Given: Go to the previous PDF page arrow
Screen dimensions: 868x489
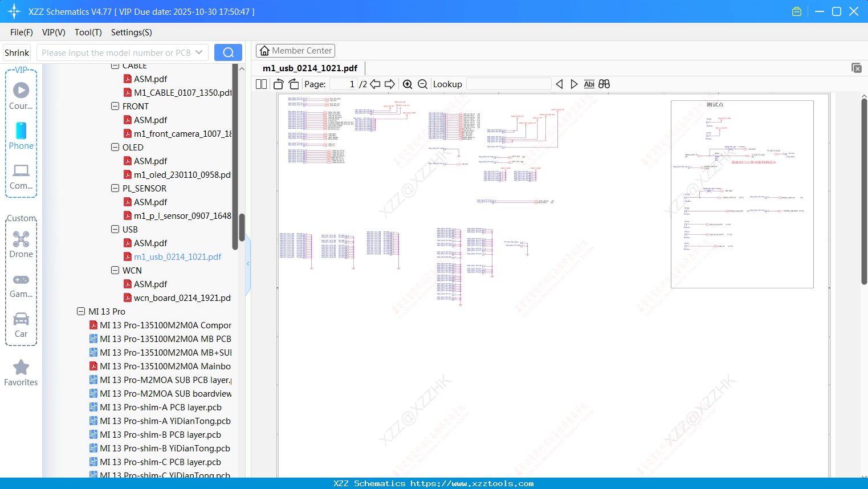Looking at the screenshot, I should click(375, 84).
